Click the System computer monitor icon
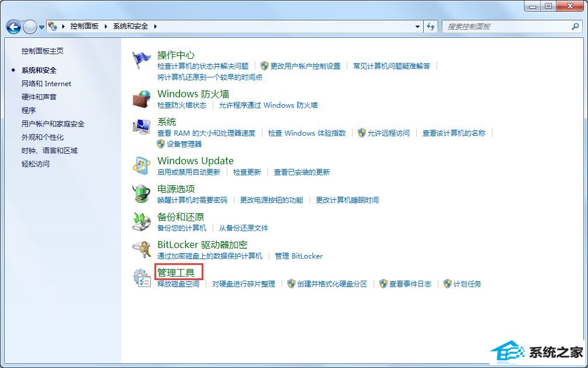Viewport: 588px width, 368px height. pos(142,127)
